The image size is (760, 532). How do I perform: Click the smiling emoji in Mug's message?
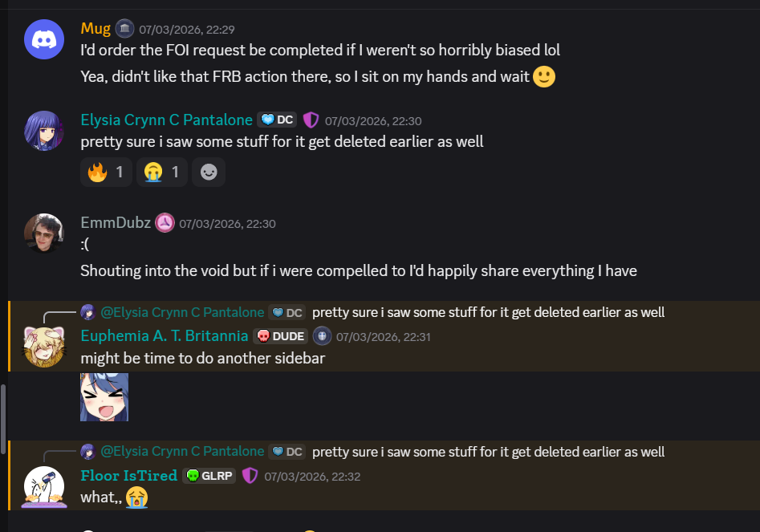click(x=543, y=77)
